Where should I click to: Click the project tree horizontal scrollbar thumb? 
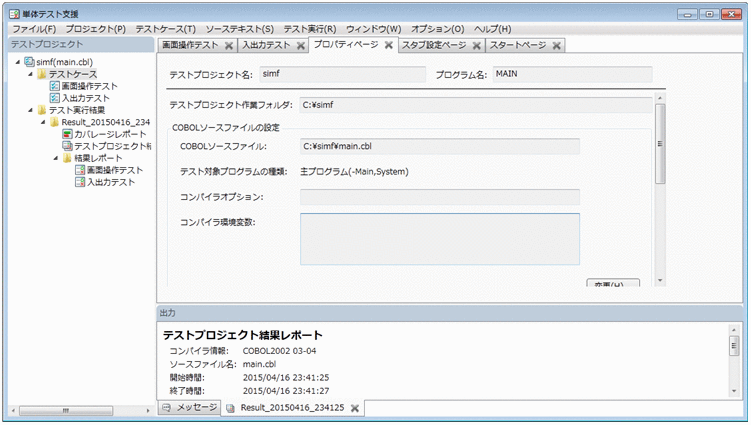coord(66,411)
